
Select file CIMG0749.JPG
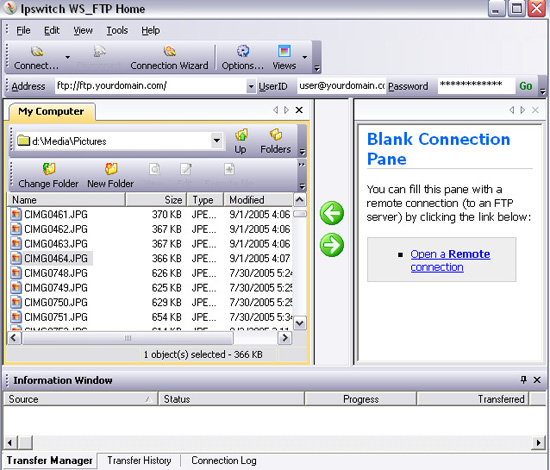[x=56, y=288]
